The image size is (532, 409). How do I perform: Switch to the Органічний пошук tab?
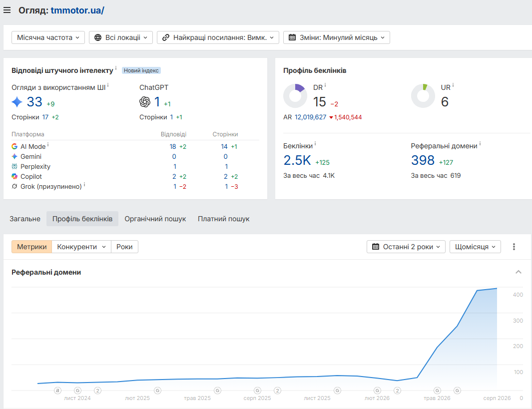point(155,219)
